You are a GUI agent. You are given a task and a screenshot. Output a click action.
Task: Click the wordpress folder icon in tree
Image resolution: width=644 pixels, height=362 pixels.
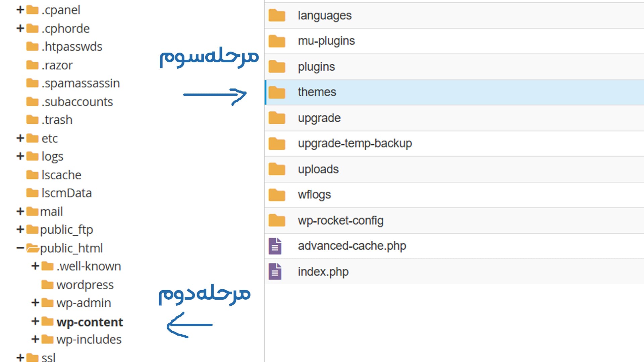[x=47, y=285]
